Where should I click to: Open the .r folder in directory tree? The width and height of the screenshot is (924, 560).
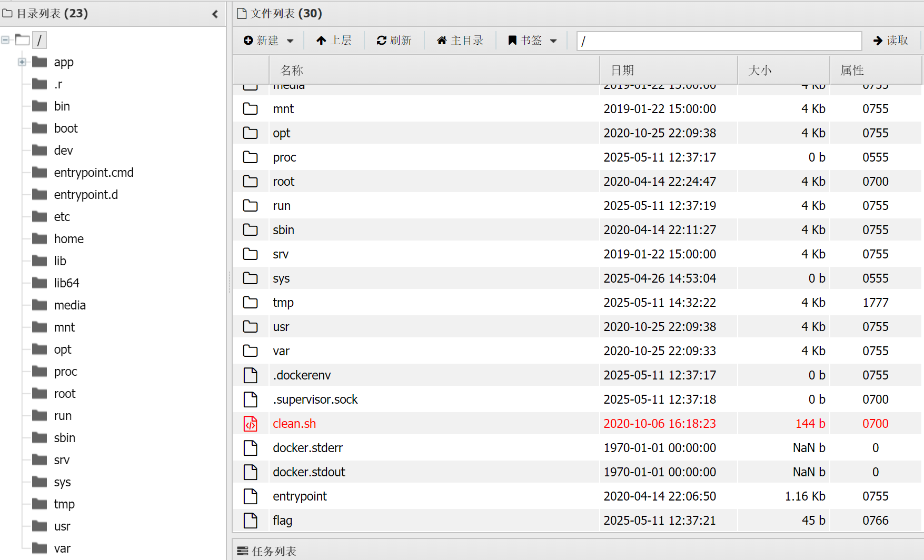click(58, 84)
